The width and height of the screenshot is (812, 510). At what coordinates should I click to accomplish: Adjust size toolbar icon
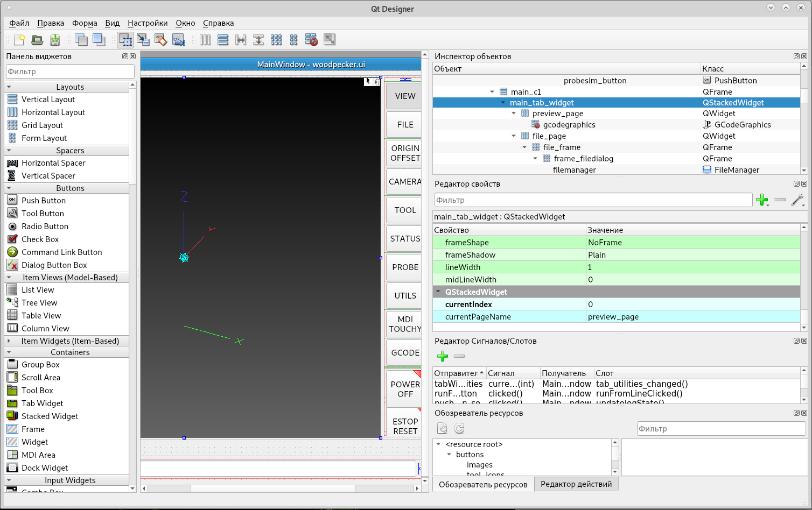(329, 39)
